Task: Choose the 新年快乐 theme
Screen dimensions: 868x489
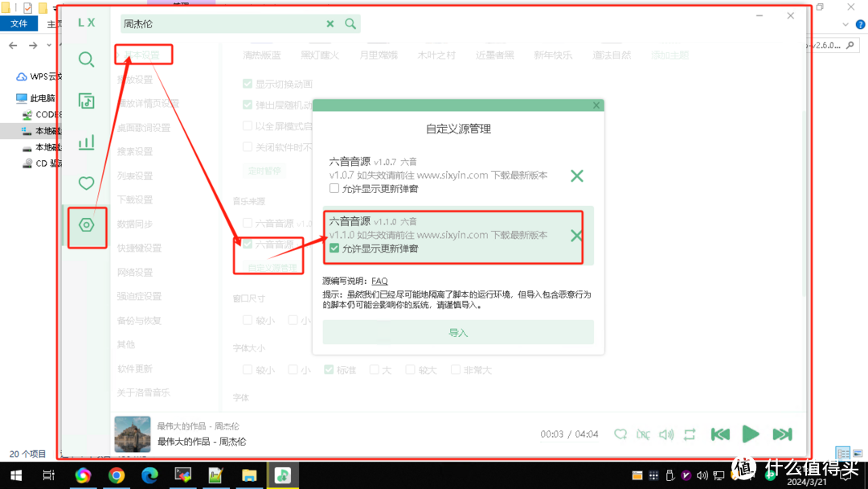Action: tap(553, 55)
